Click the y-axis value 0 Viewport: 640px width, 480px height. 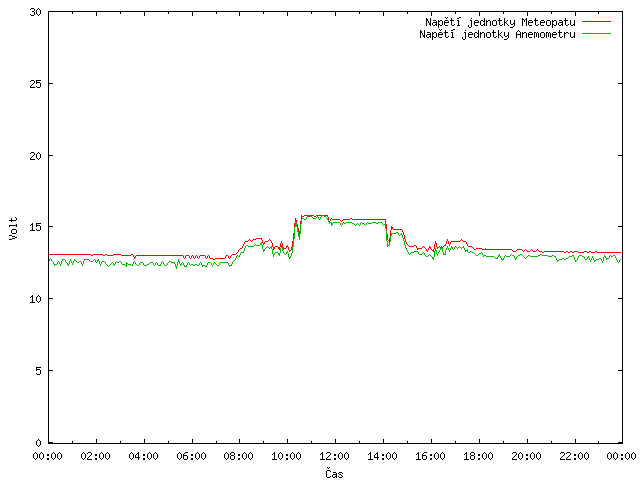[39, 442]
